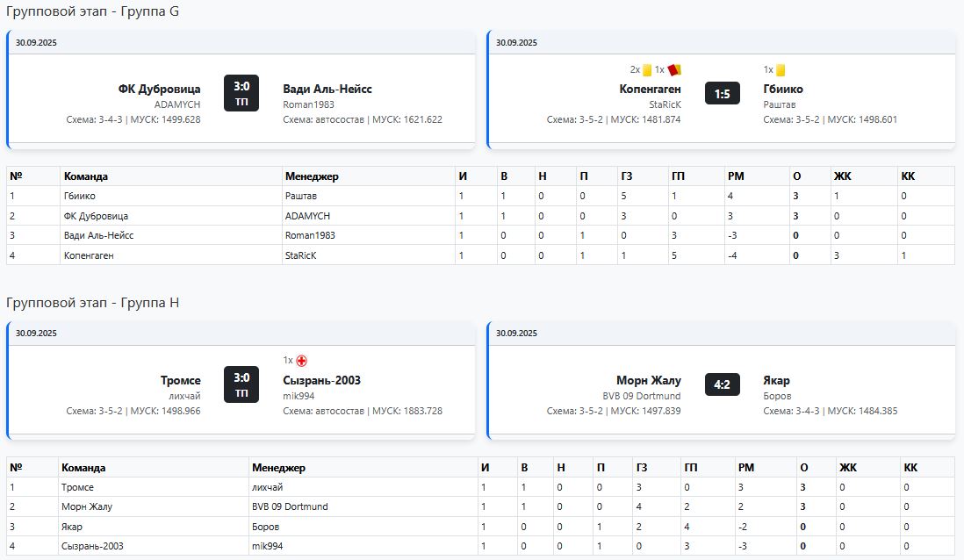The height and width of the screenshot is (560, 964).
Task: Open the 1:5 score of Копенгаген–Гбиико match
Action: [722, 93]
